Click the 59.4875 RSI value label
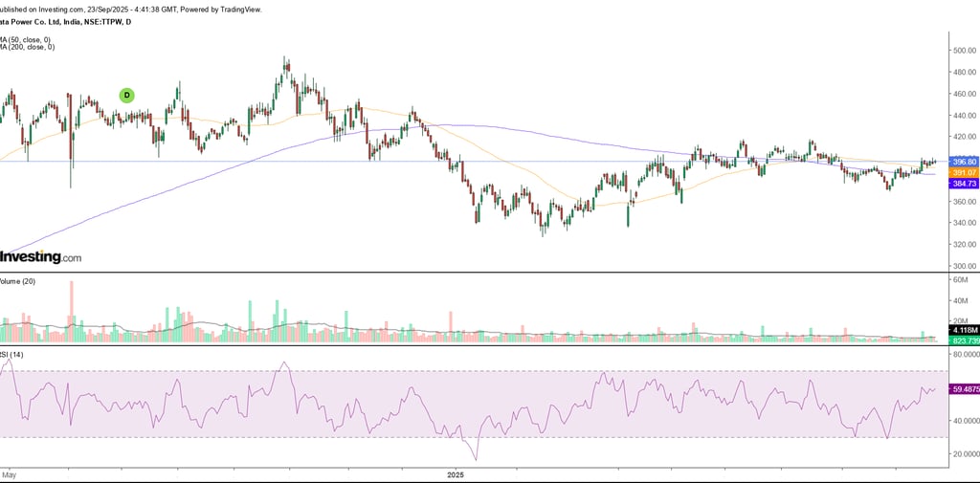Image resolution: width=980 pixels, height=483 pixels. click(965, 389)
